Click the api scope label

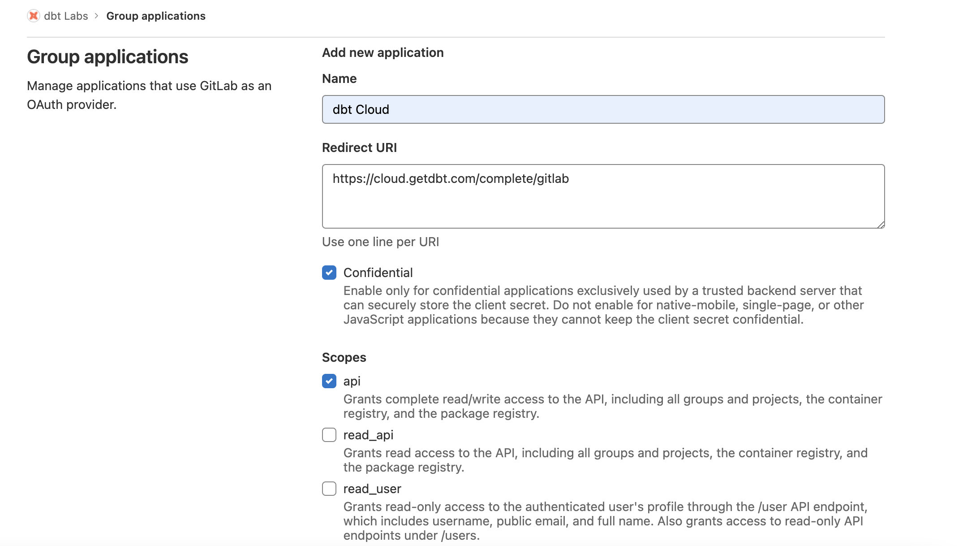(352, 381)
